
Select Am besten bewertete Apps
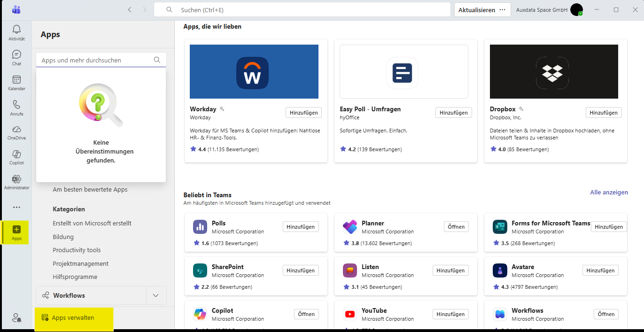(x=90, y=190)
